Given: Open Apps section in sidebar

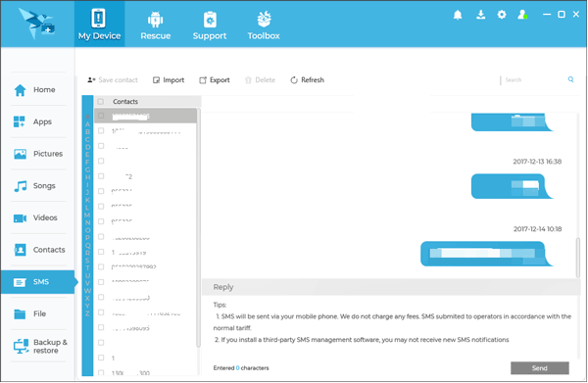Looking at the screenshot, I should (x=38, y=121).
